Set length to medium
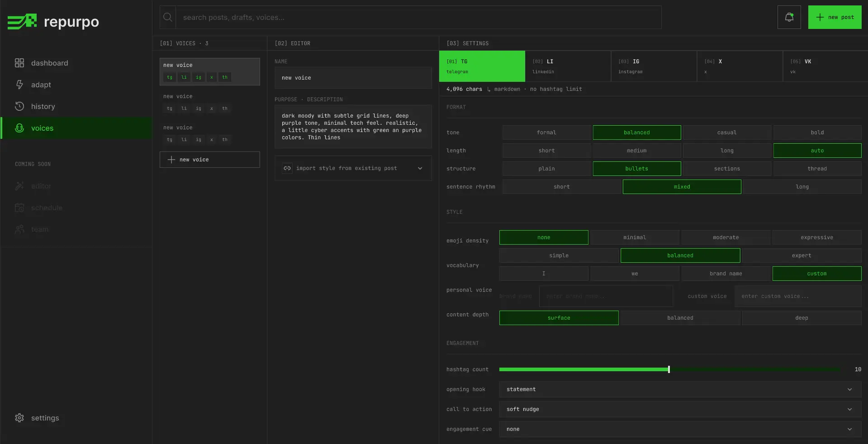The width and height of the screenshot is (868, 444). click(x=637, y=151)
